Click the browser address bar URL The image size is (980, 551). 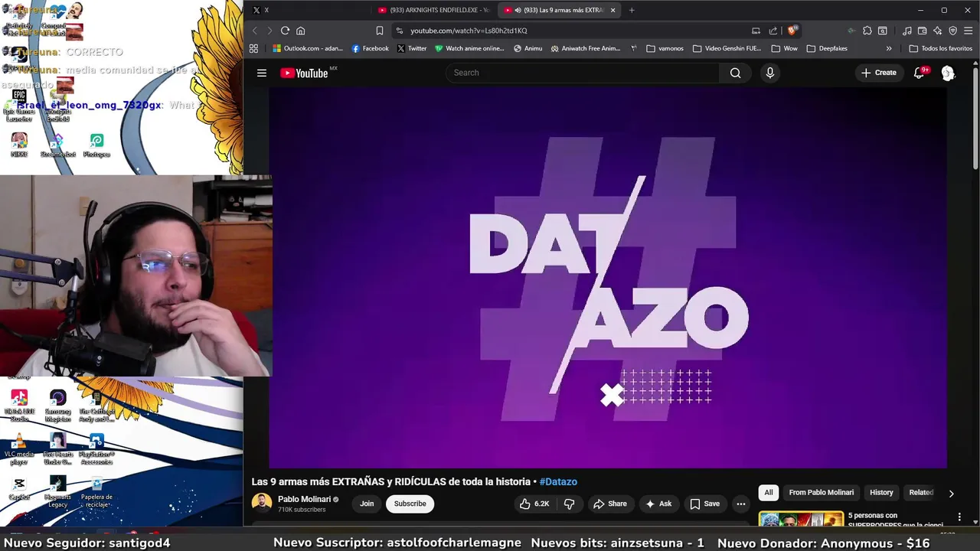(x=469, y=31)
